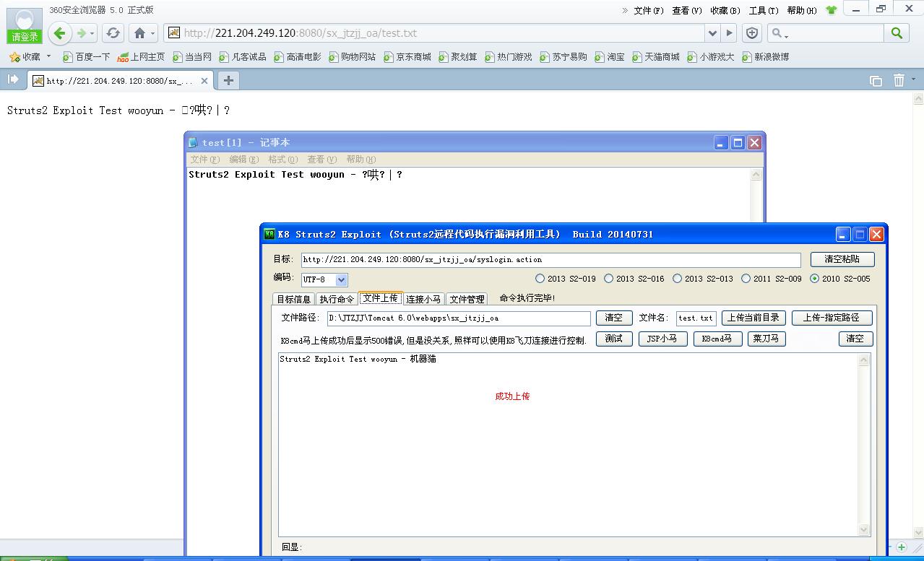Open the 百度一下 bookmark
Image resolution: width=924 pixels, height=561 pixels.
pyautogui.click(x=87, y=56)
